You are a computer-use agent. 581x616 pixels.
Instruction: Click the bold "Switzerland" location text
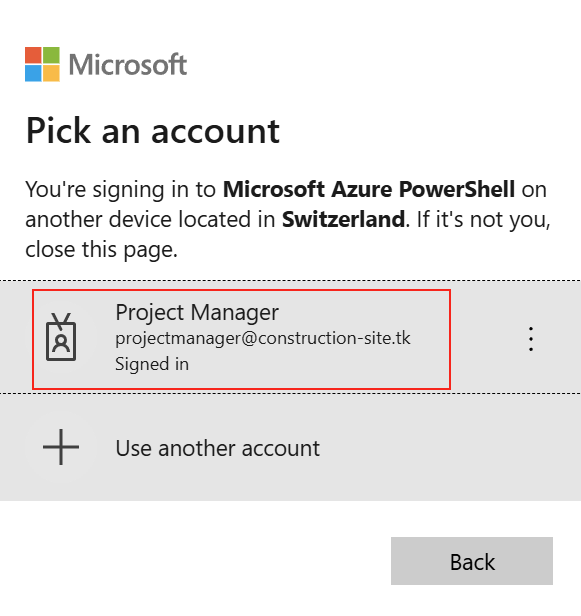pos(343,219)
